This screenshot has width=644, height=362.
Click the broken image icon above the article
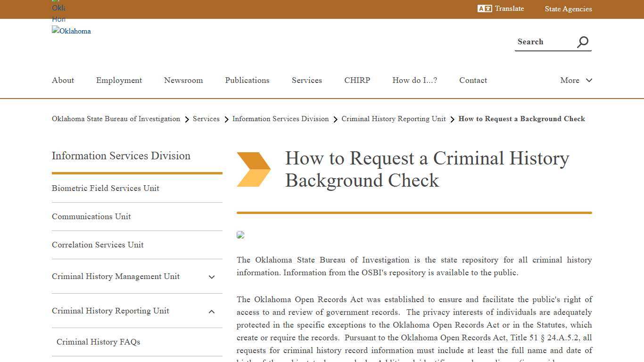240,235
